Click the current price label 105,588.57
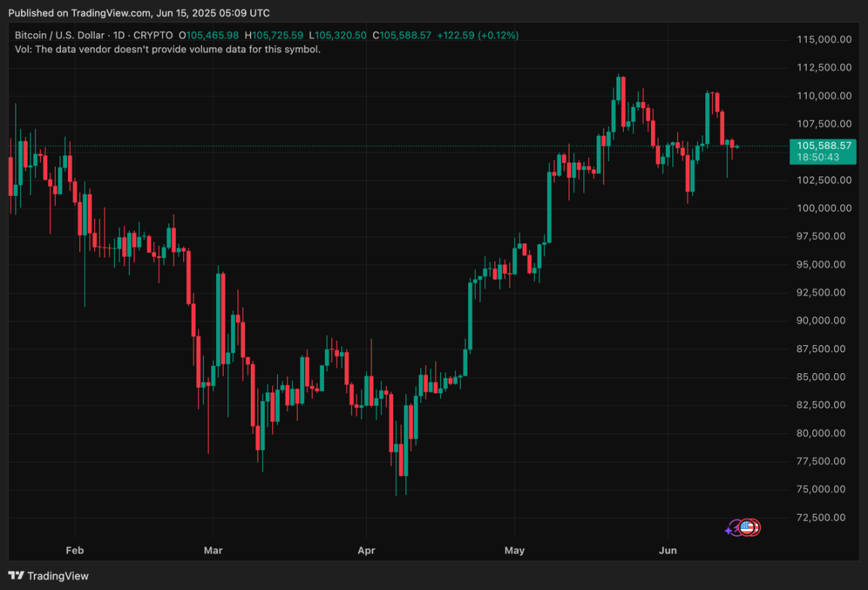The height and width of the screenshot is (590, 868). click(x=824, y=145)
